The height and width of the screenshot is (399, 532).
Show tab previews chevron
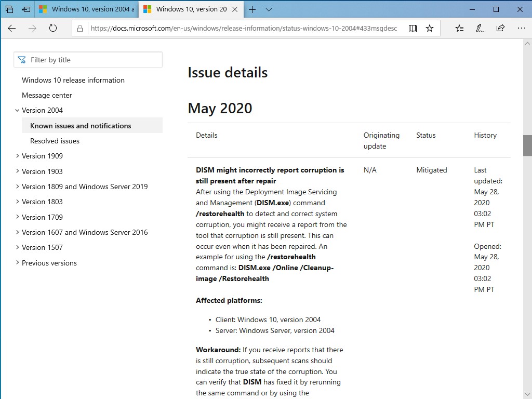click(x=269, y=9)
